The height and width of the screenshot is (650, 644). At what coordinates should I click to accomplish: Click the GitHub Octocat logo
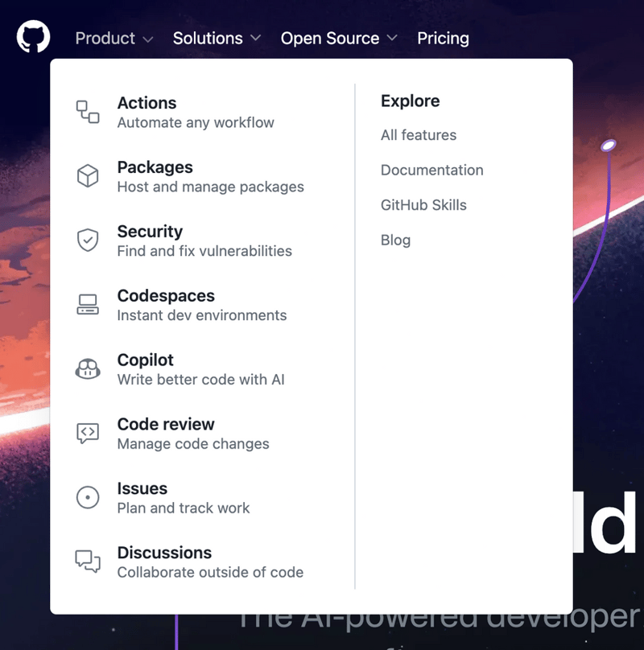34,35
